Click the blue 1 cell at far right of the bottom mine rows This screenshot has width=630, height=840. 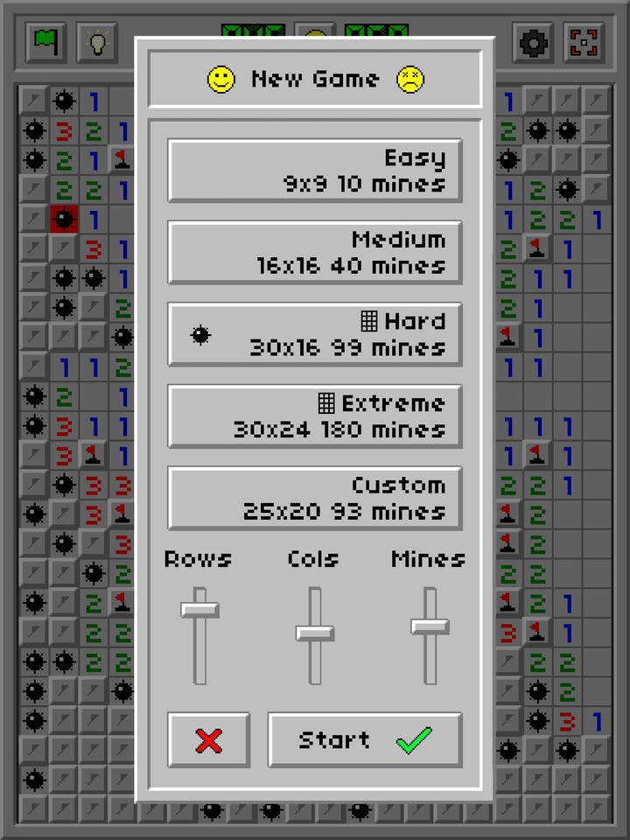[x=597, y=722]
